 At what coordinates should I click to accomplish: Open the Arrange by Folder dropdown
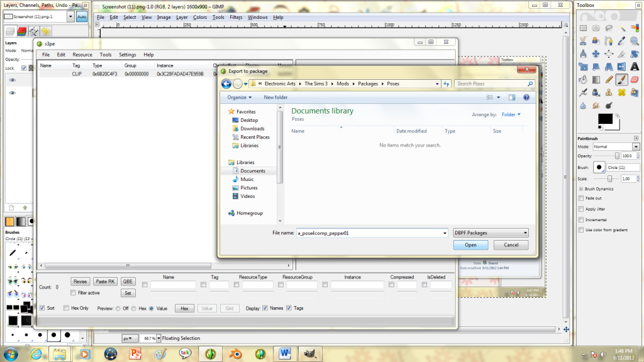[x=511, y=114]
